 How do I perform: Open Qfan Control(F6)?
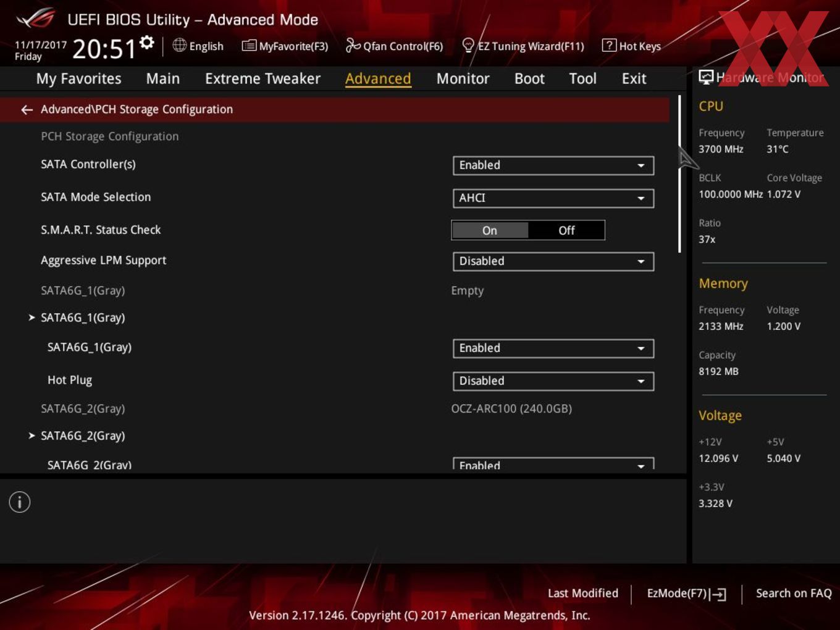tap(394, 46)
